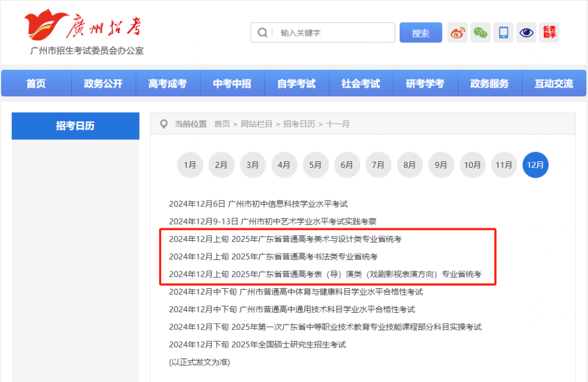Expand the 招考日历 breadcrumb item
588x382 pixels.
(299, 124)
